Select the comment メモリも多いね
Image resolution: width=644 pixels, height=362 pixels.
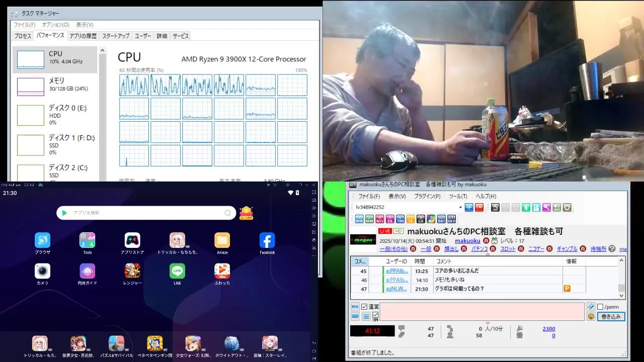pyautogui.click(x=449, y=280)
